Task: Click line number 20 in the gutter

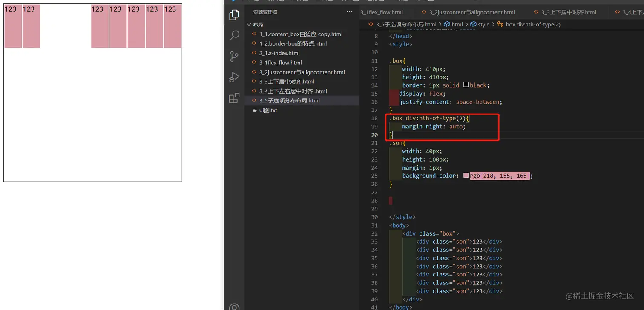Action: click(x=374, y=135)
